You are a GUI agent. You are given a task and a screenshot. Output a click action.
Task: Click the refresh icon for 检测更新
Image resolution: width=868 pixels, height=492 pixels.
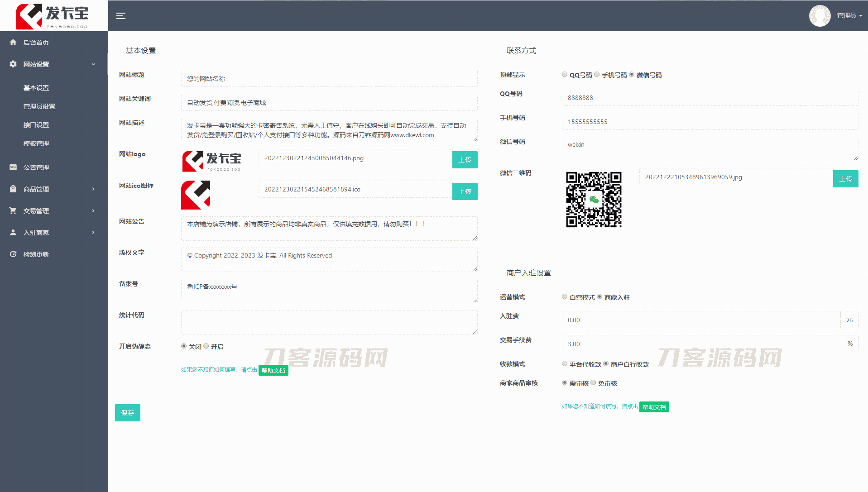pyautogui.click(x=13, y=254)
